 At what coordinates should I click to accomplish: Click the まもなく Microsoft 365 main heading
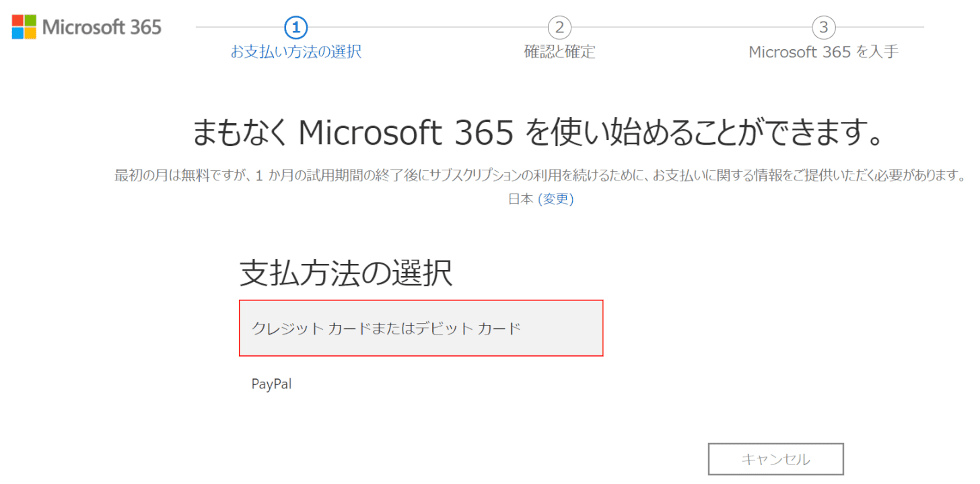(537, 133)
